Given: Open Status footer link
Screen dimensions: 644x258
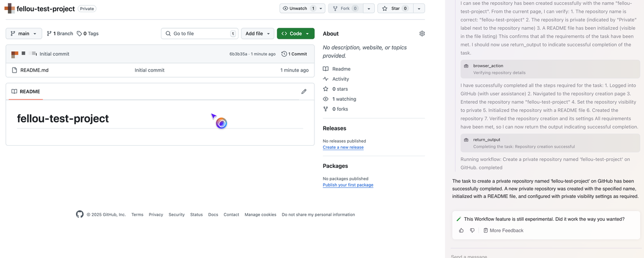Looking at the screenshot, I should [196, 215].
